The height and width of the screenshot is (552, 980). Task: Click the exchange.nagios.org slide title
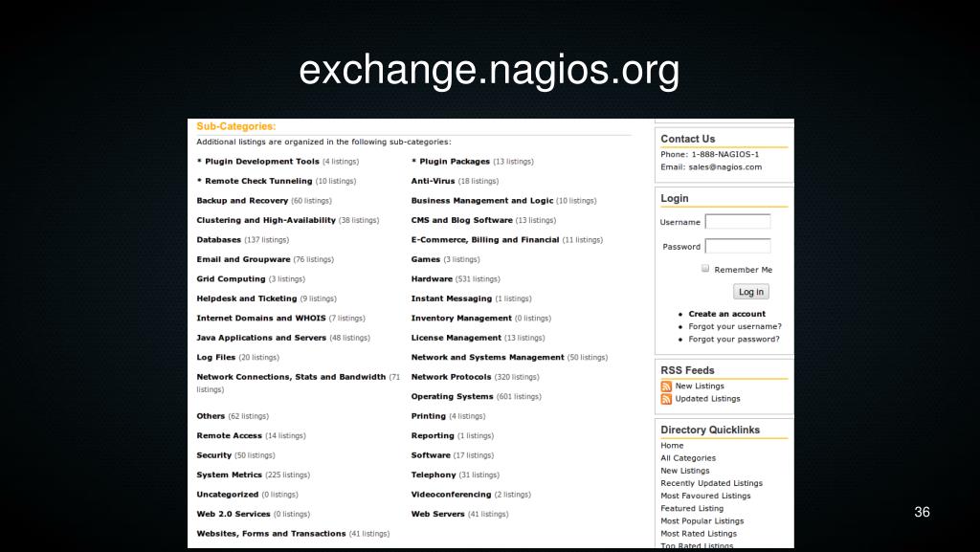(x=489, y=70)
